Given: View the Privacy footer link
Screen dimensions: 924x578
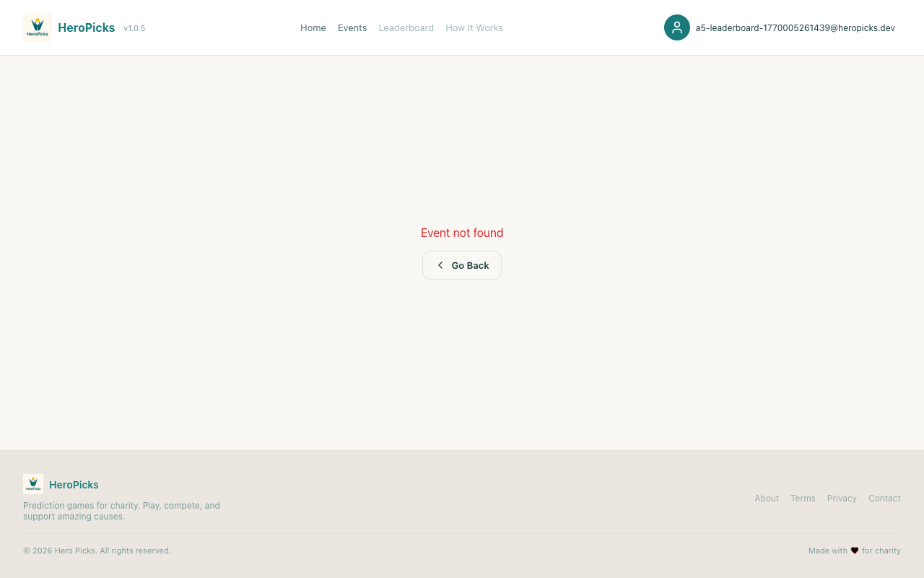Looking at the screenshot, I should [842, 499].
